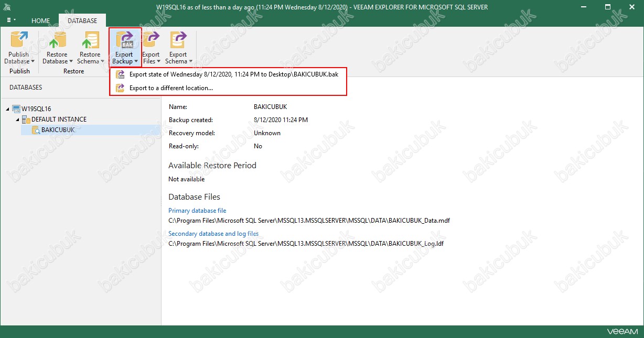Select the DATABASE ribbon tab

82,21
